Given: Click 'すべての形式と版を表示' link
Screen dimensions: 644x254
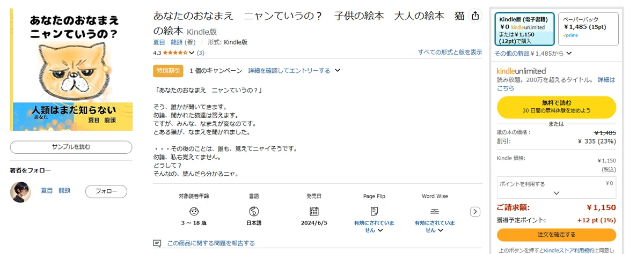Looking at the screenshot, I should pos(450,52).
